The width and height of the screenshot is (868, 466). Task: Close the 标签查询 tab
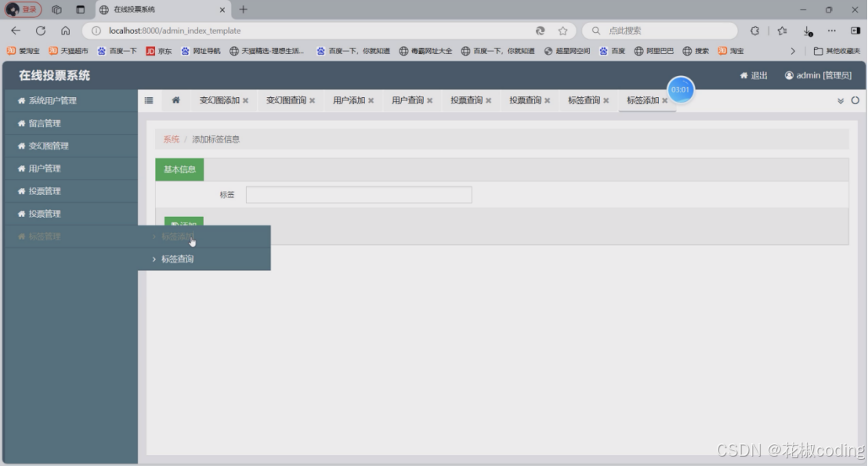pos(606,101)
